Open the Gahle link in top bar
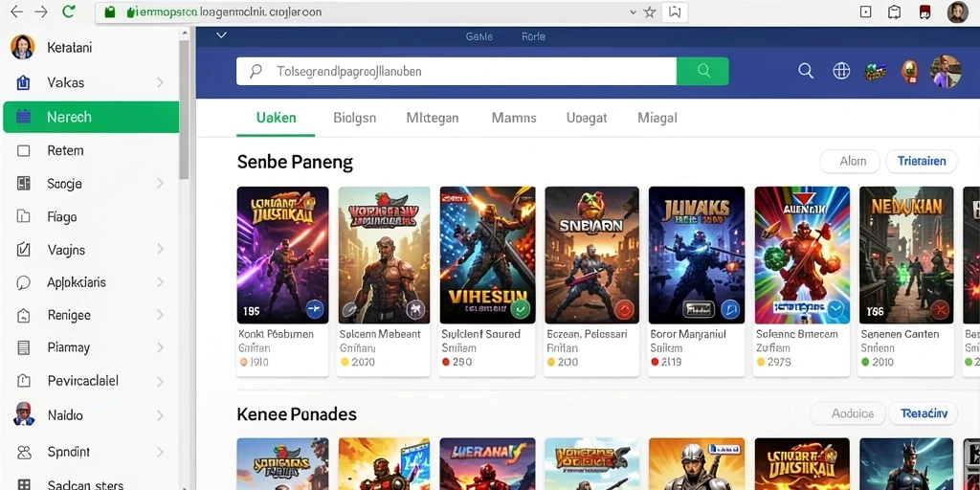 (479, 37)
